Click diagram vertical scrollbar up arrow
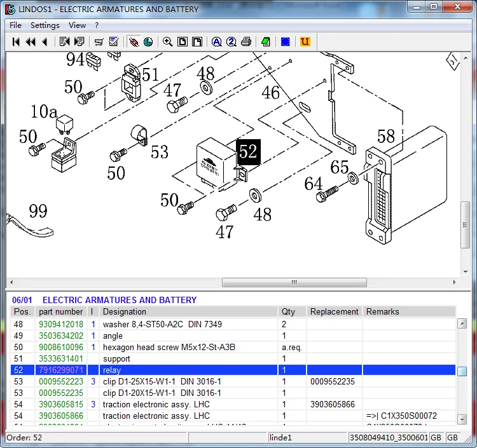This screenshot has width=477, height=448. 466,58
